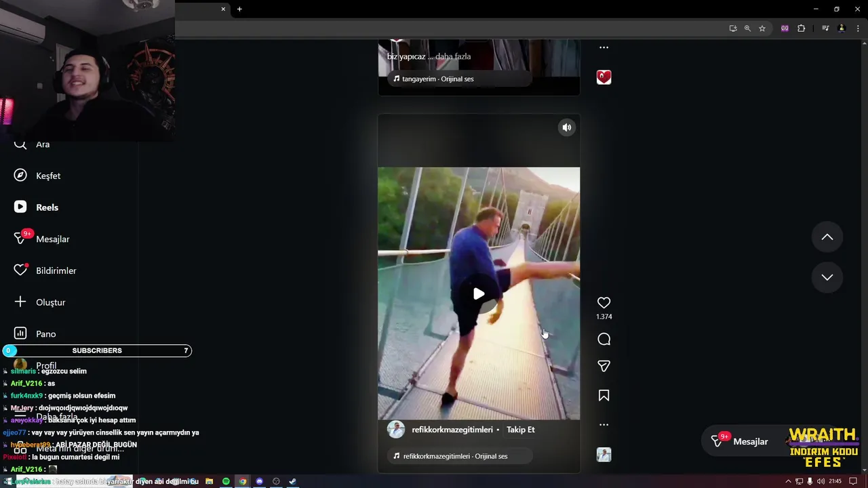Switch to Chrome in the taskbar
The width and height of the screenshot is (868, 488).
click(x=243, y=481)
